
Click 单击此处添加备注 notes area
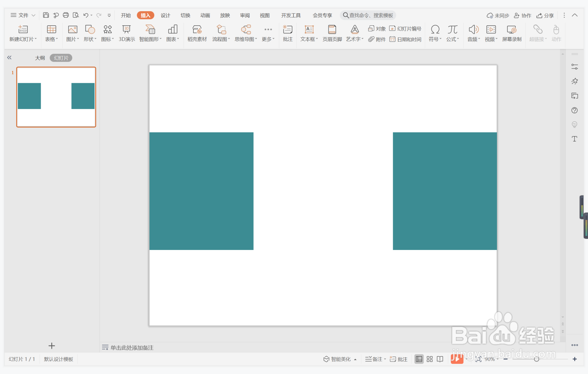tap(132, 347)
